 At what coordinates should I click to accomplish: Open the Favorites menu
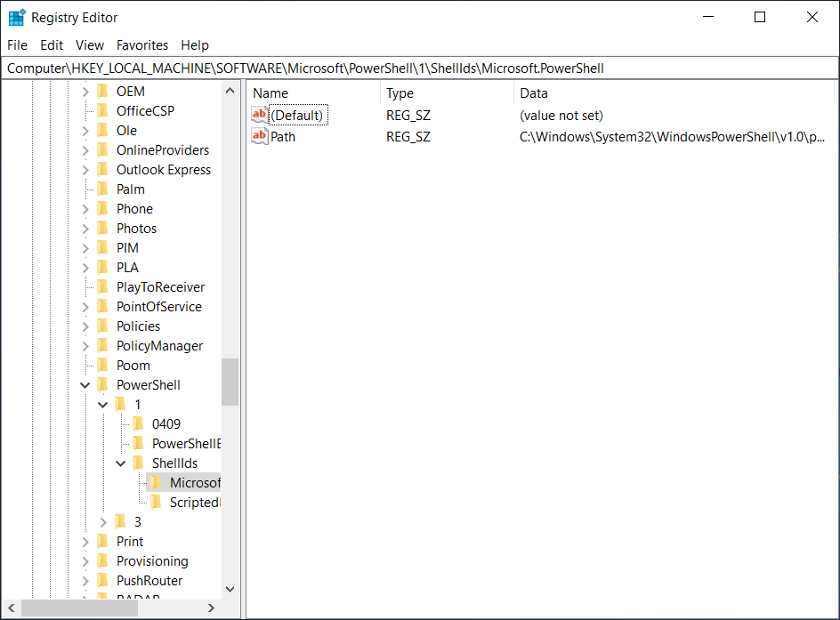(x=142, y=45)
